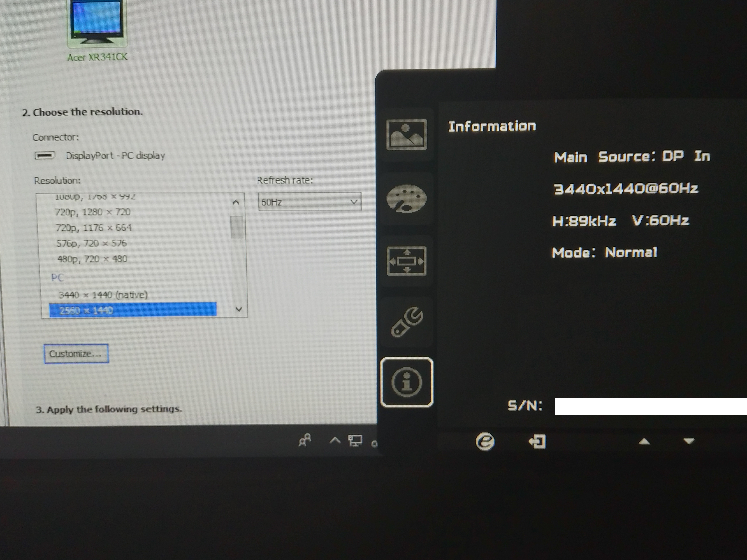Open the Color palette menu in OSD

[406, 199]
